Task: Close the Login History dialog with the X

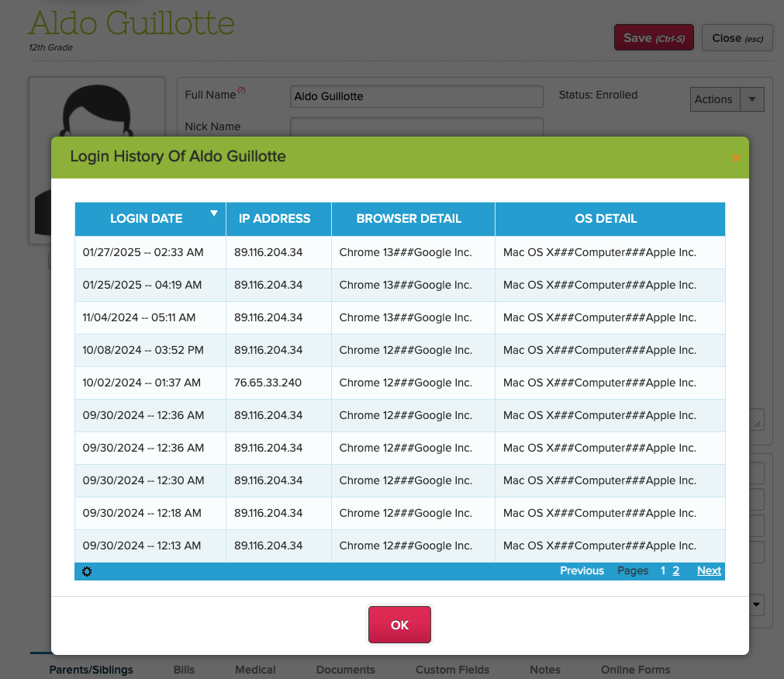Action: (735, 158)
